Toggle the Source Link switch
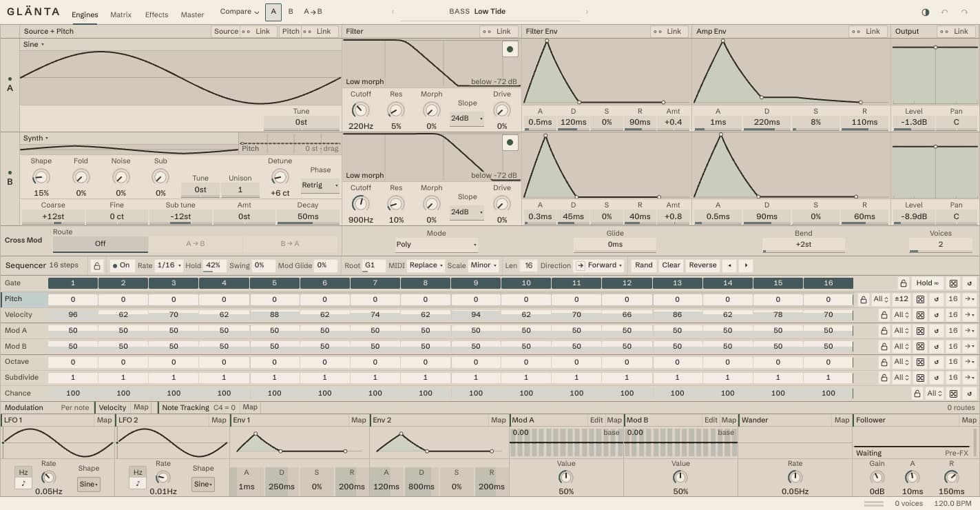 click(255, 32)
